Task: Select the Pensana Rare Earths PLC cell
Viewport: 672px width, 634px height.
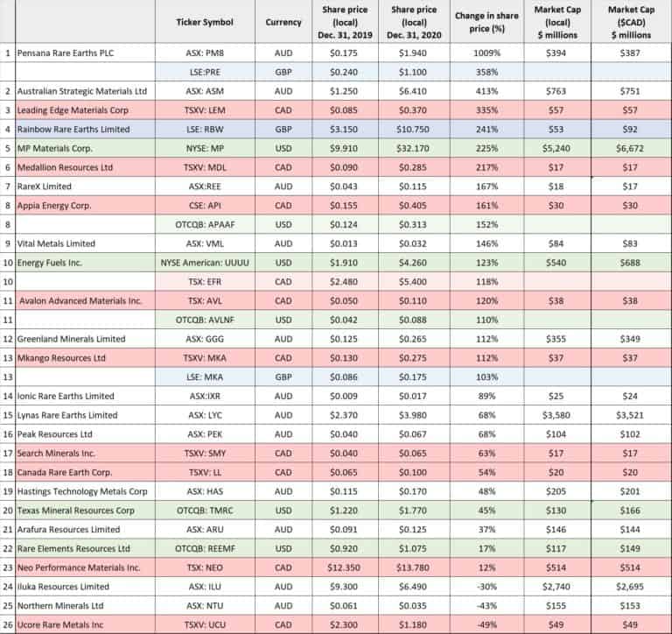Action: (x=85, y=53)
